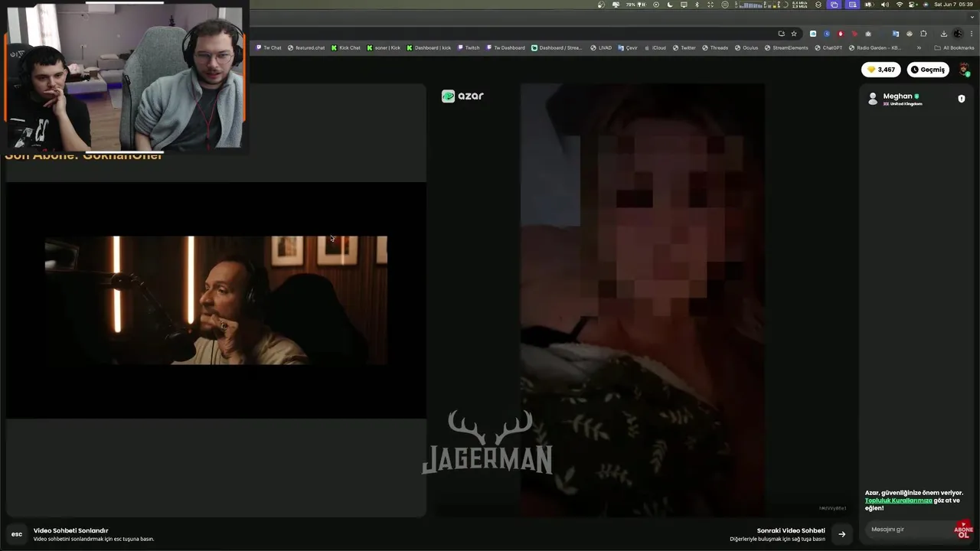Click the Abone Ol subscribe badge

pyautogui.click(x=963, y=530)
